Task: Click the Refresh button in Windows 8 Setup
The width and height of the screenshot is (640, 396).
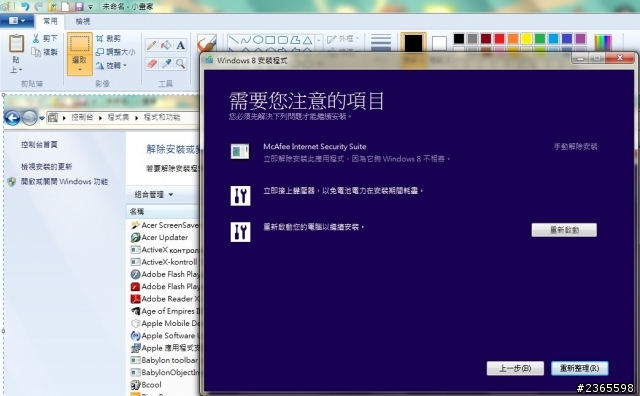Action: 580,368
